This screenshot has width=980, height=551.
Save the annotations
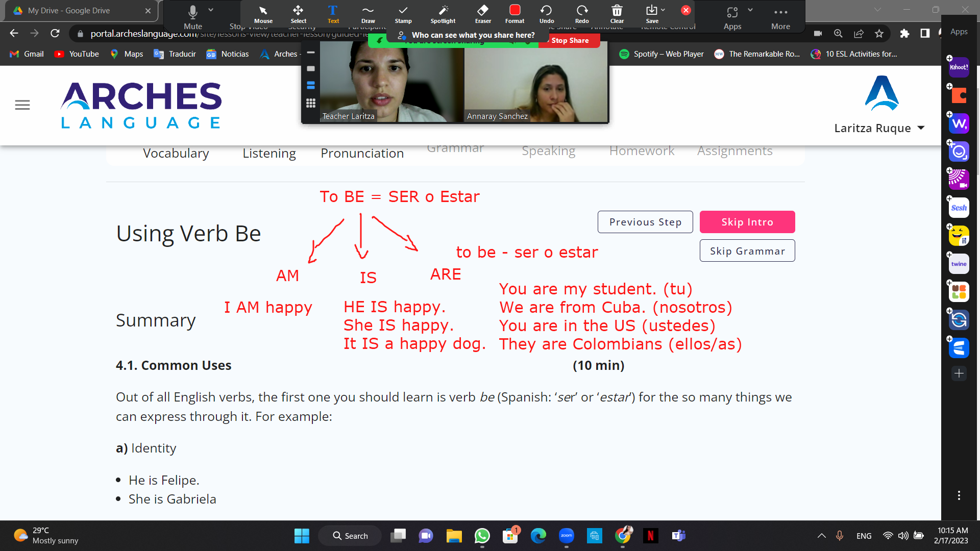[x=651, y=14]
